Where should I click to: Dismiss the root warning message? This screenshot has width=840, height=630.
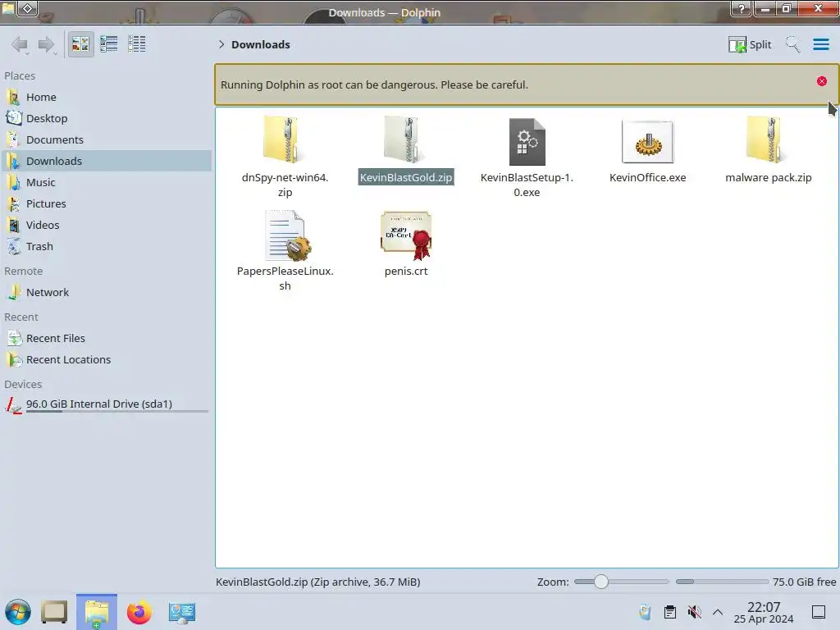click(x=821, y=81)
